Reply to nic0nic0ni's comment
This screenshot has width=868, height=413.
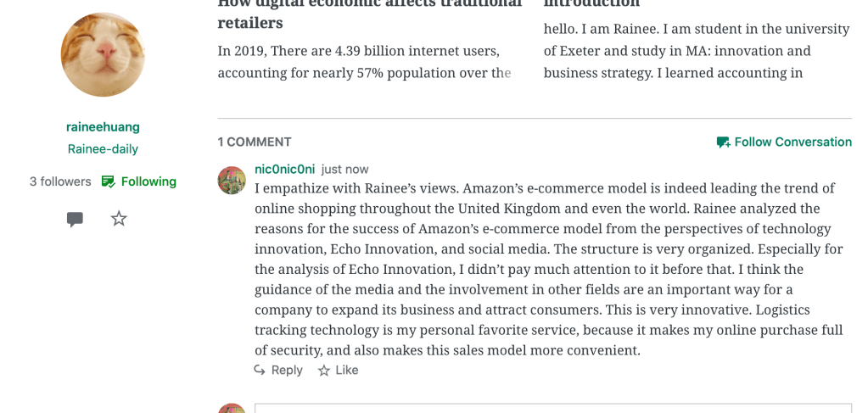(x=278, y=371)
